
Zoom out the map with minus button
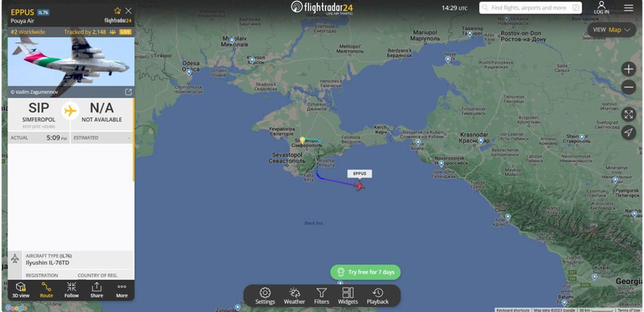click(x=629, y=86)
